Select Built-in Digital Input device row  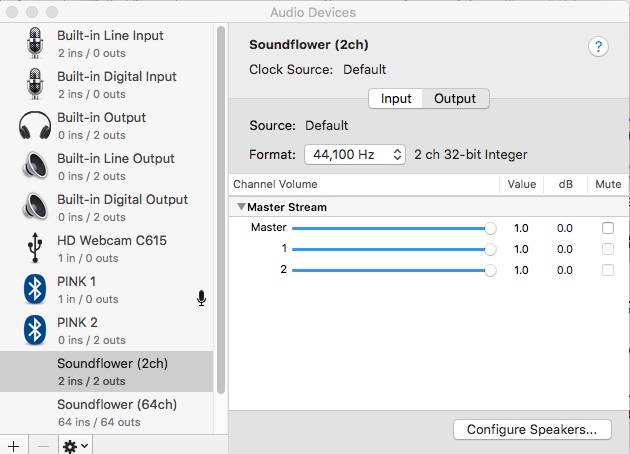[106, 84]
